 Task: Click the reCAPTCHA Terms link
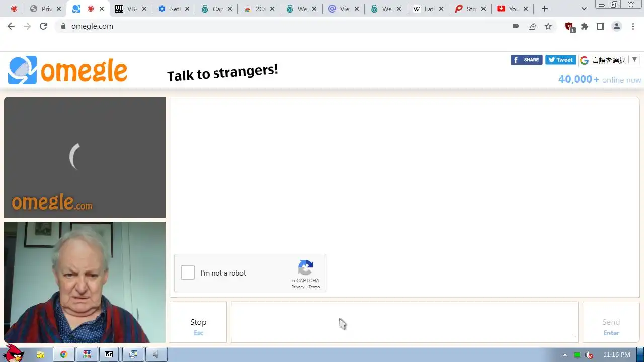(314, 287)
